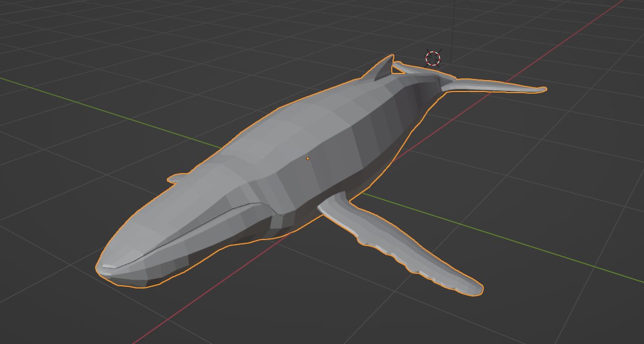Click the orange origin dot on whale
Screen dimensions: 644x344
point(308,158)
